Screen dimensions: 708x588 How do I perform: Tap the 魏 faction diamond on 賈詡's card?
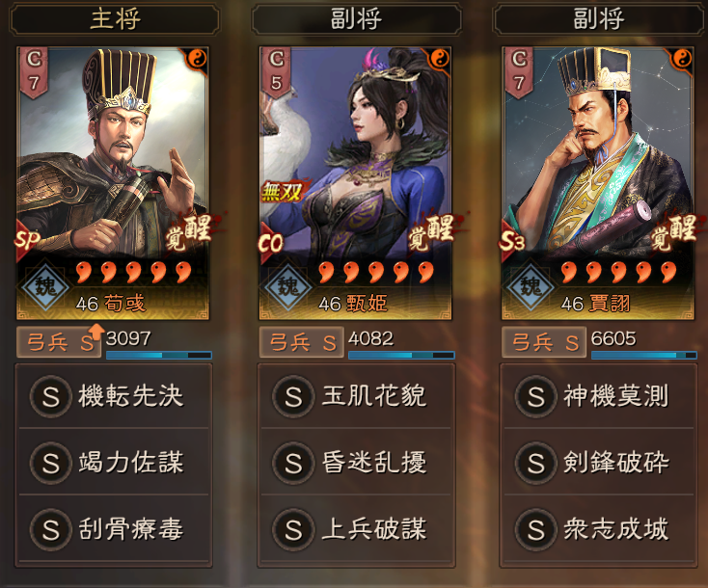531,286
